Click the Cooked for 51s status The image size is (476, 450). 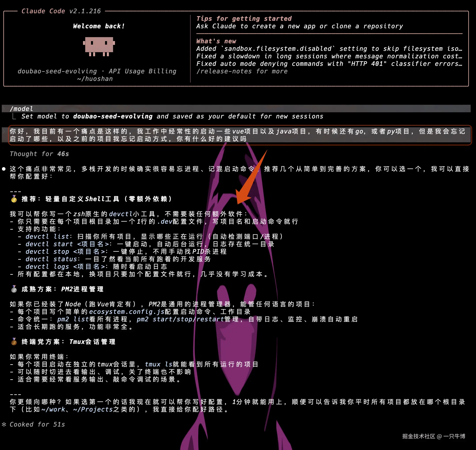(37, 424)
